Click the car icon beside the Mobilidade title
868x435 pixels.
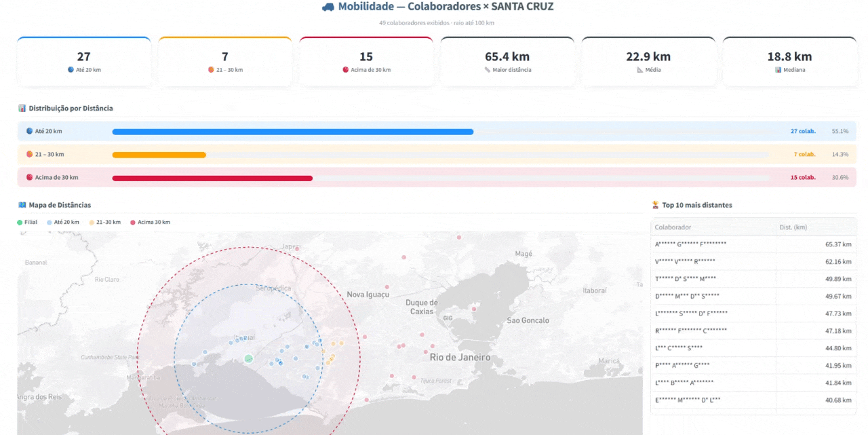[328, 7]
